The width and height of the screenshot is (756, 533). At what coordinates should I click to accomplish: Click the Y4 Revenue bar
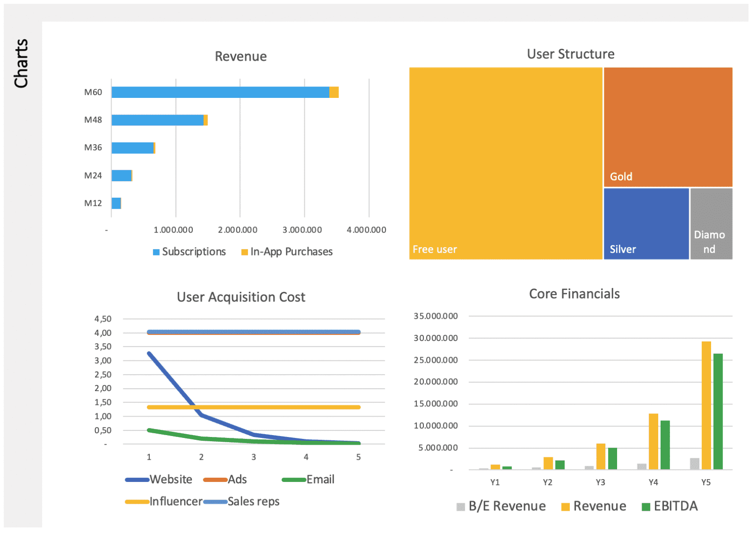(x=653, y=442)
